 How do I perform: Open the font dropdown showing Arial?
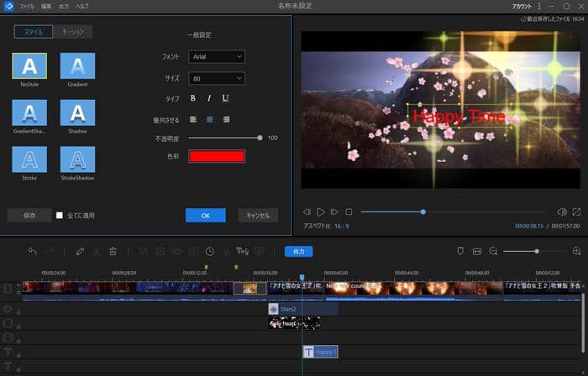pos(217,56)
